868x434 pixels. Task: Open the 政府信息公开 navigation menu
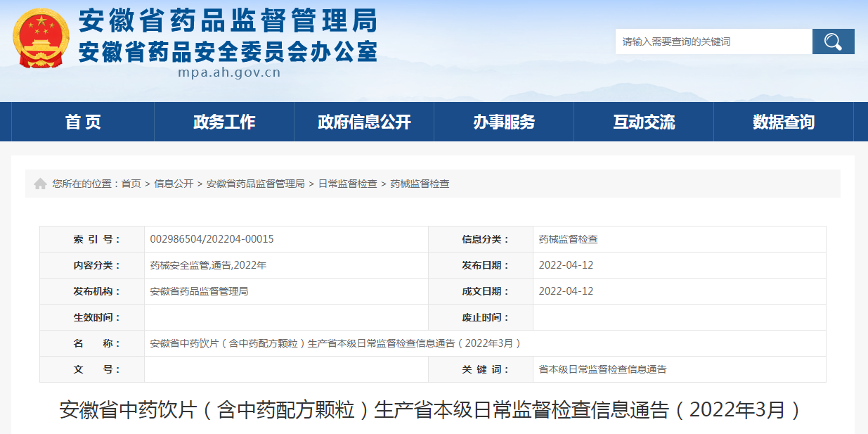coord(364,122)
